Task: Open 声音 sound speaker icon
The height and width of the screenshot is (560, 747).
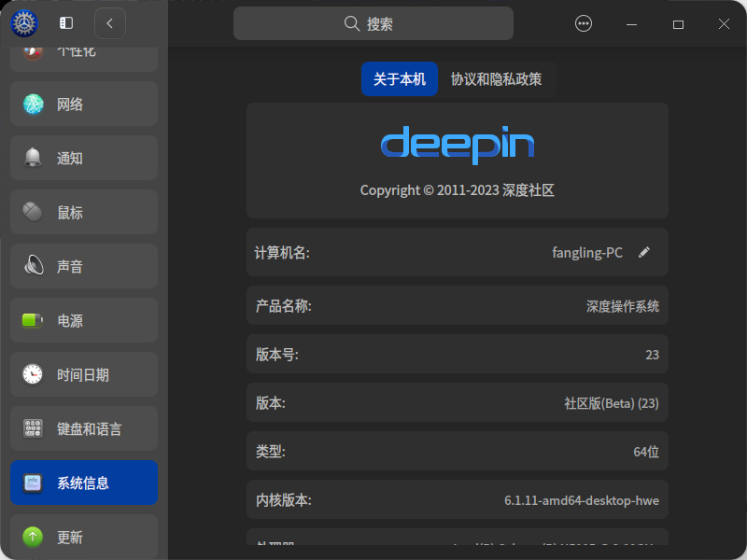Action: [x=34, y=266]
